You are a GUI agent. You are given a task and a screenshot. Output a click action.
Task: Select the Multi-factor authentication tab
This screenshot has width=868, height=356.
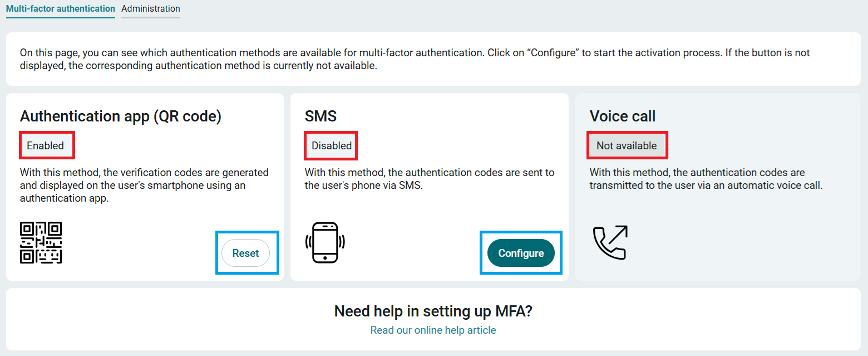pos(61,9)
